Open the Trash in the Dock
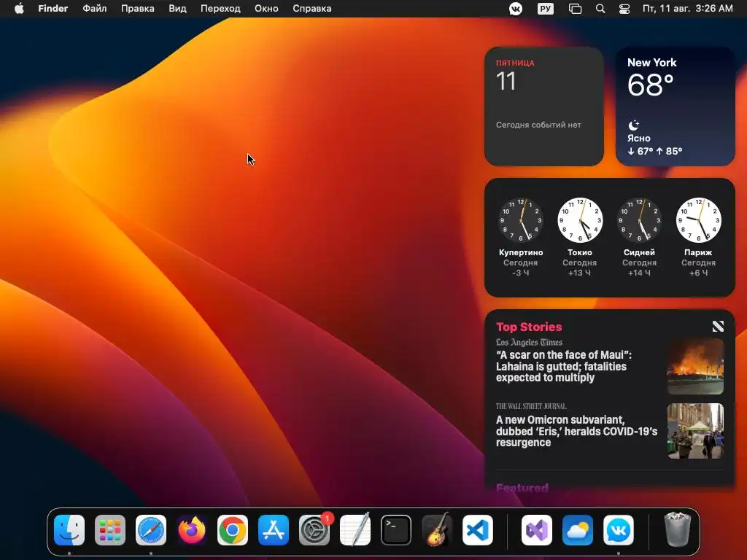The image size is (747, 560). click(677, 529)
